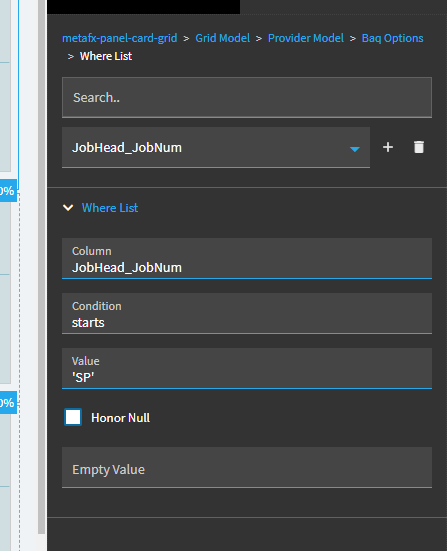Open Provider Model breadcrumb link
Screen dimensions: 447x551
(306, 38)
